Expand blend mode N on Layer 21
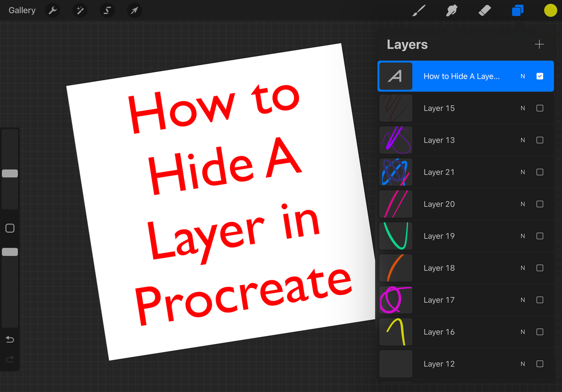 [523, 172]
